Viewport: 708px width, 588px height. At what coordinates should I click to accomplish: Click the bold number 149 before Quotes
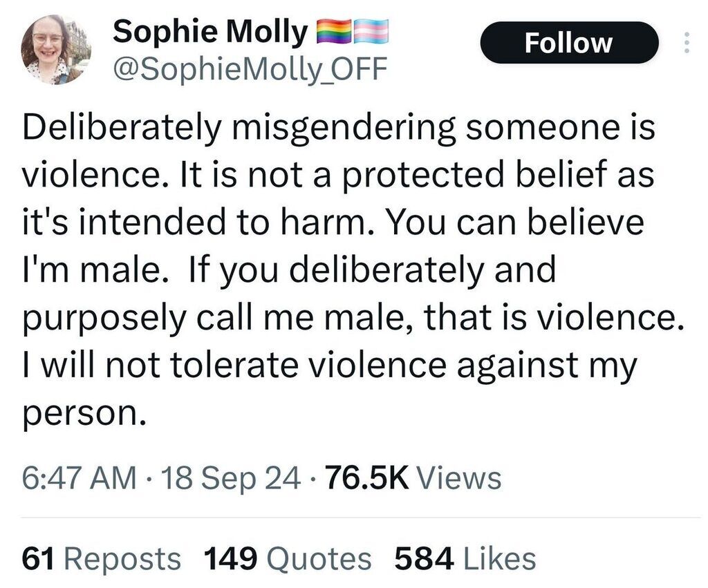[x=231, y=558]
